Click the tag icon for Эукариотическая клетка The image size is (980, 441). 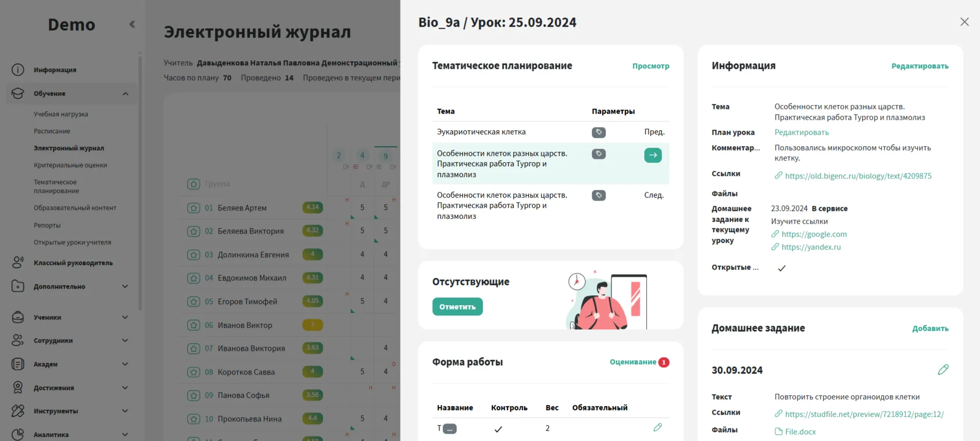(598, 132)
